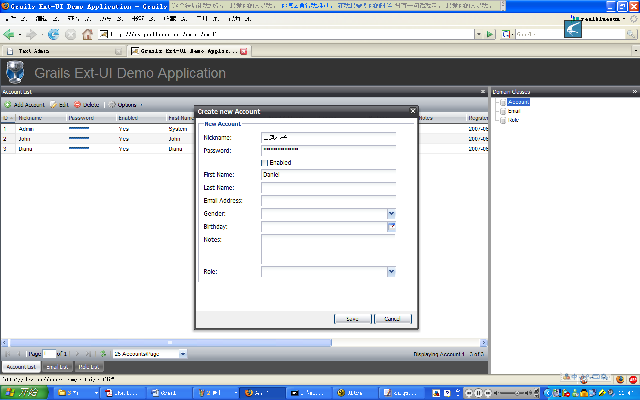
Task: Switch to the Test Admin browser tab
Action: point(63,51)
